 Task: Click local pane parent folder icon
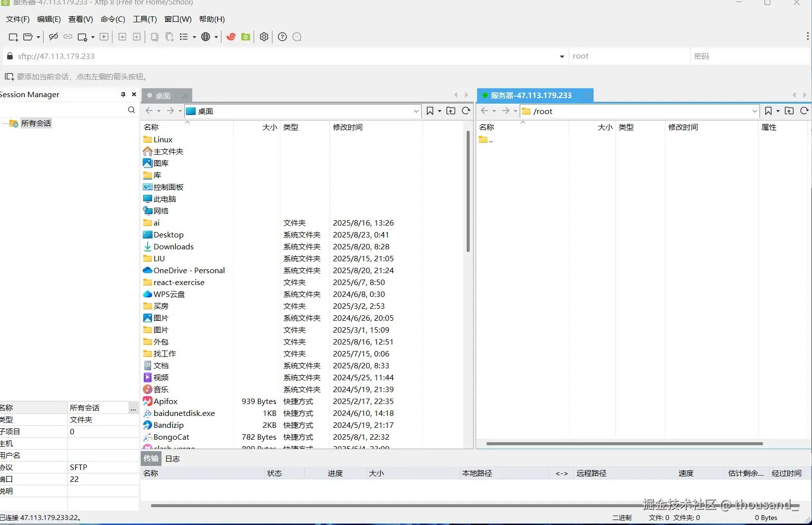(x=451, y=111)
